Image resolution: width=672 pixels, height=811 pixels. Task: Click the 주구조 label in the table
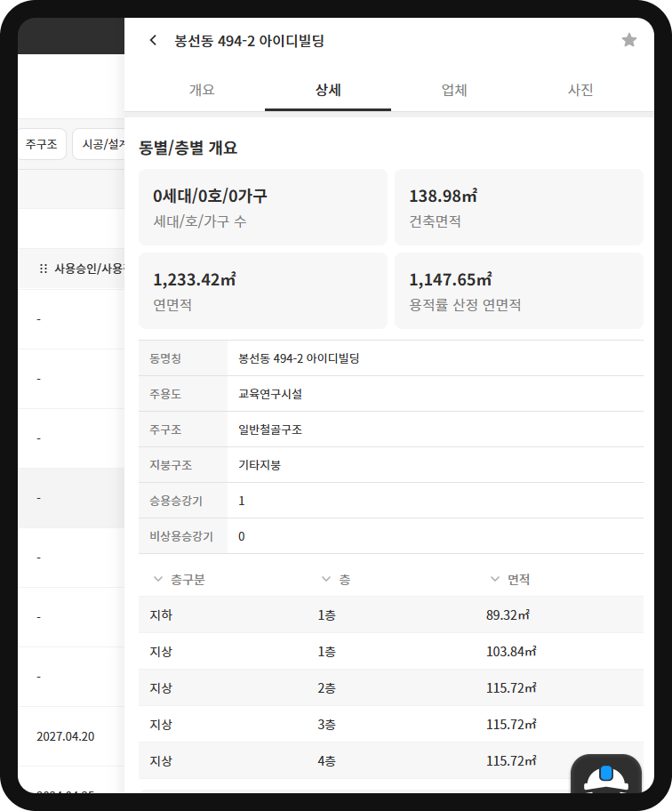click(x=165, y=430)
